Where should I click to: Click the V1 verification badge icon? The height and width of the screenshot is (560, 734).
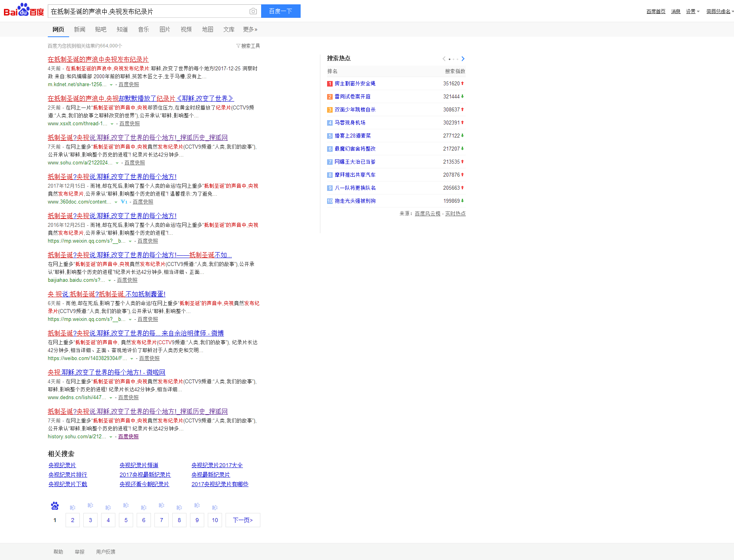(124, 202)
